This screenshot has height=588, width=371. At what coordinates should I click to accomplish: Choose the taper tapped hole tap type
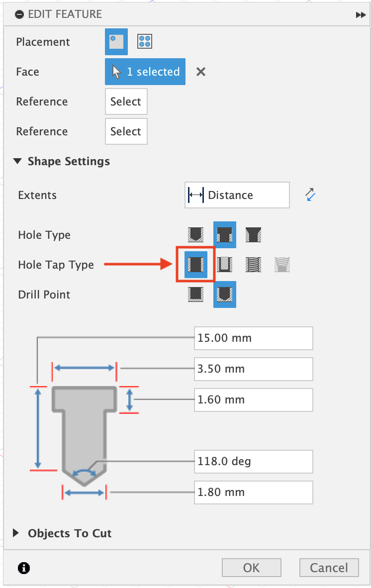(282, 264)
